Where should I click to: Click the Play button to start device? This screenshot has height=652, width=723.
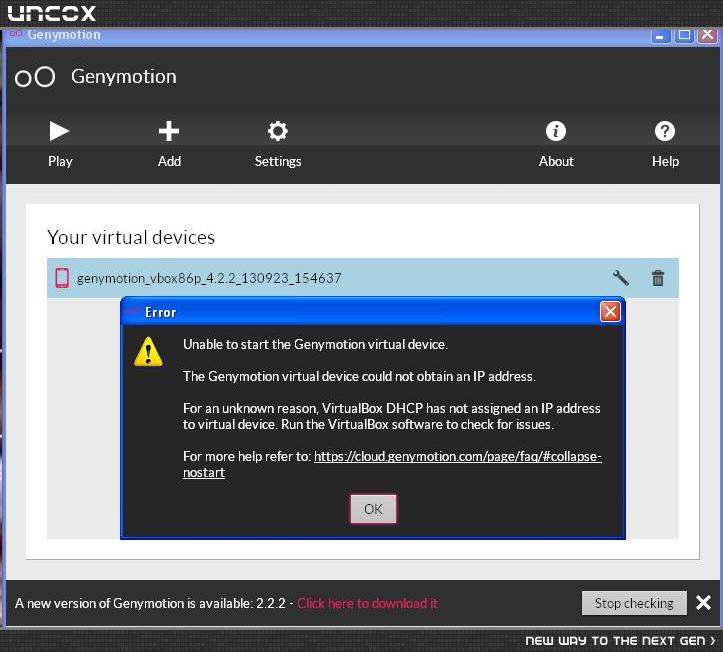click(x=60, y=144)
